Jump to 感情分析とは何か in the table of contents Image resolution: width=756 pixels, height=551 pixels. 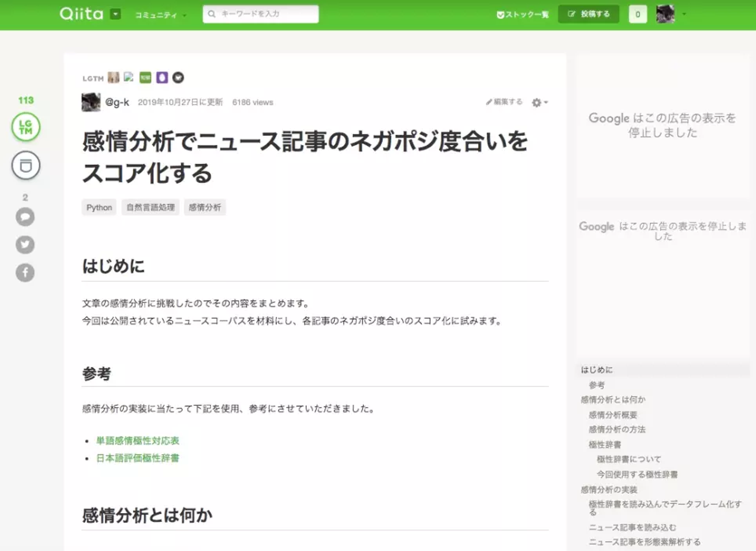[x=613, y=400]
